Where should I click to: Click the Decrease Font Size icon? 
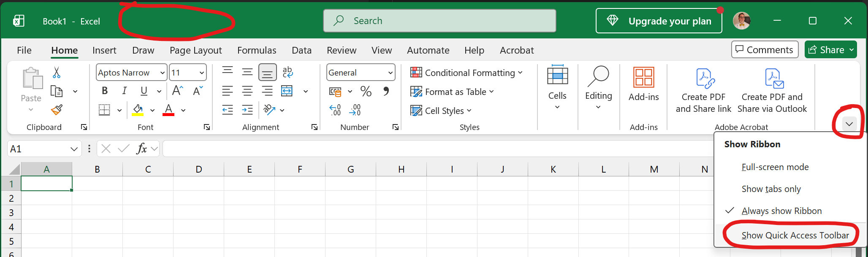coord(198,91)
